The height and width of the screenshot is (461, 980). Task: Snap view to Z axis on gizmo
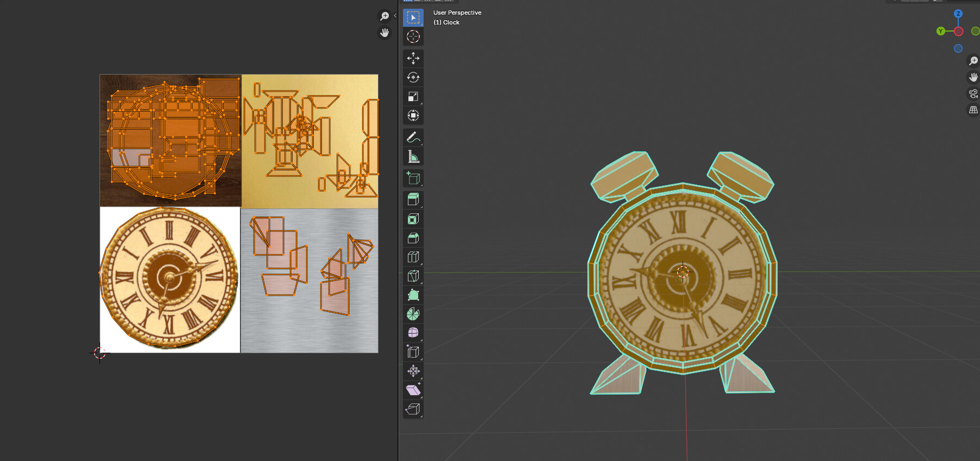click(x=958, y=14)
